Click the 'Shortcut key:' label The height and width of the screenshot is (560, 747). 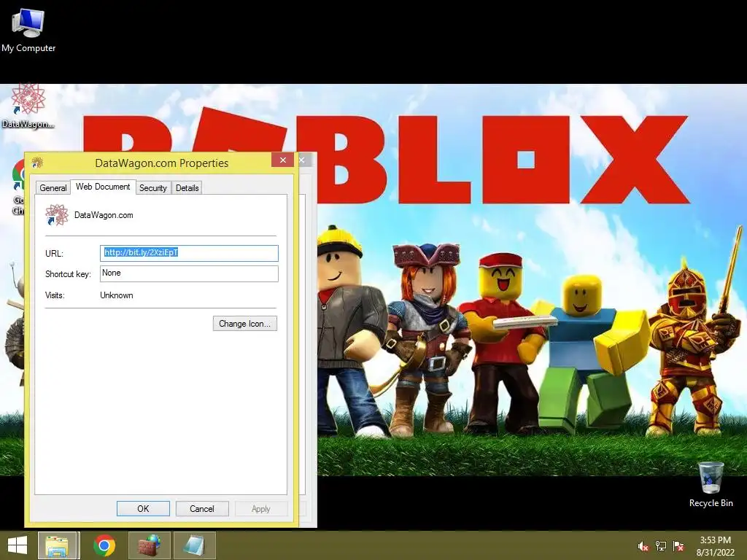[68, 274]
